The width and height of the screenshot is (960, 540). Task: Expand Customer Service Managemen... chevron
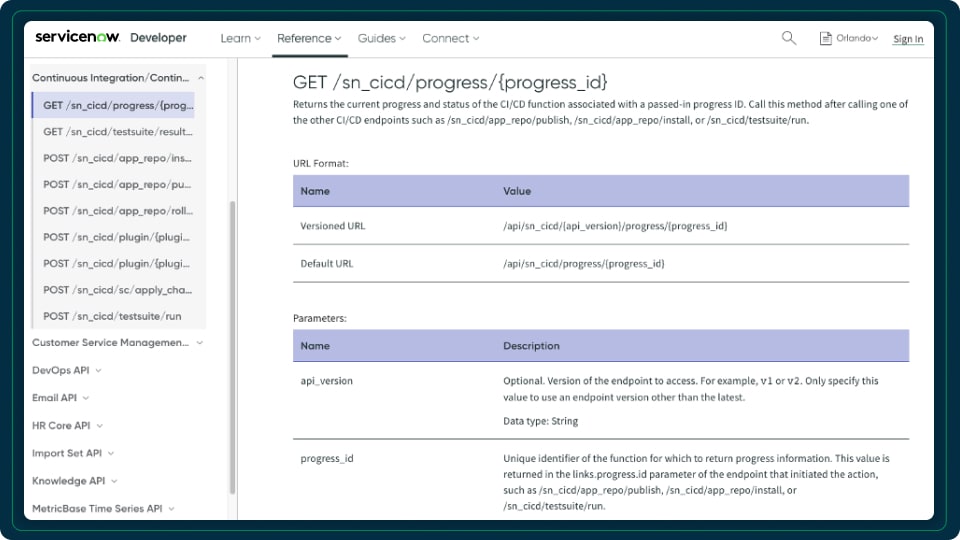[200, 343]
